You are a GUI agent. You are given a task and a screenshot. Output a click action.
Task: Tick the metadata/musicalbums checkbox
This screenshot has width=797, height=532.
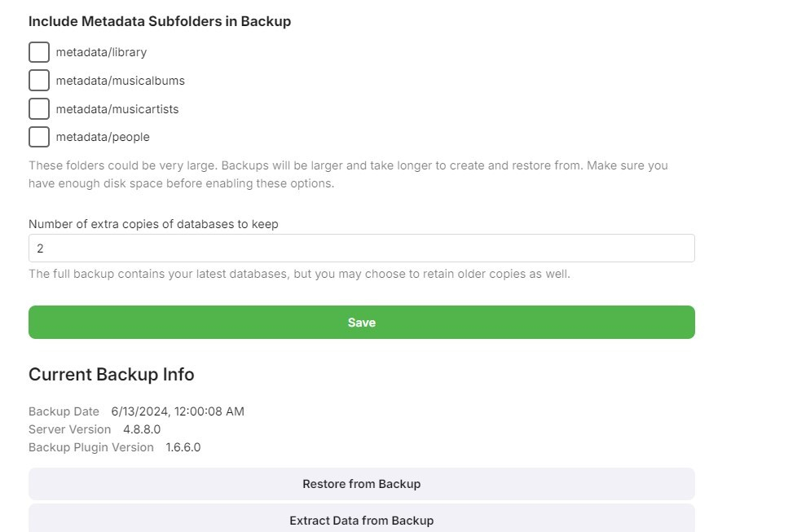(x=39, y=81)
